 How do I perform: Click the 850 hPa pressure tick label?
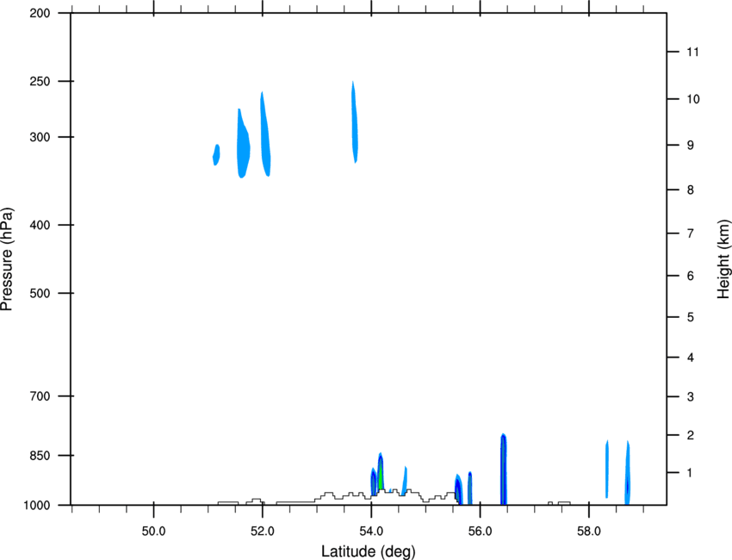click(40, 456)
